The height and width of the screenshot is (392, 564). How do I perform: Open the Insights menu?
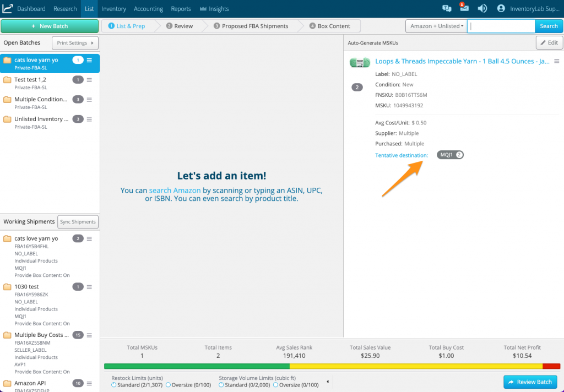214,9
